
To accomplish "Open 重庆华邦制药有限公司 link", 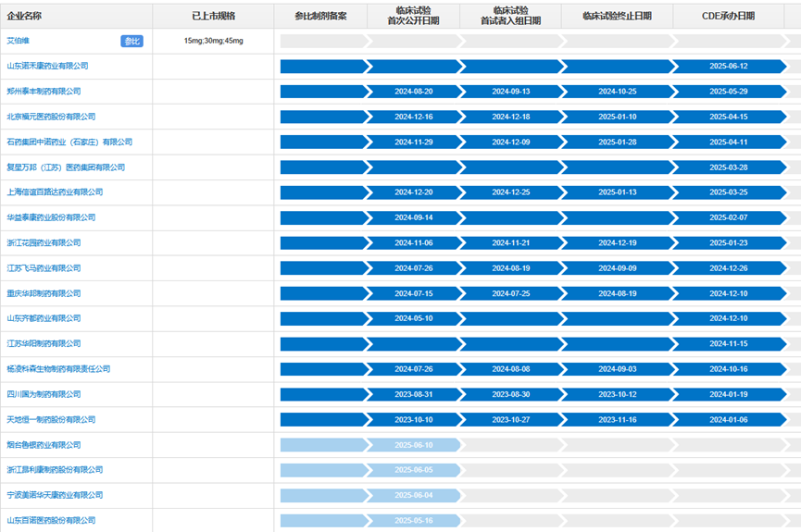I will click(44, 293).
